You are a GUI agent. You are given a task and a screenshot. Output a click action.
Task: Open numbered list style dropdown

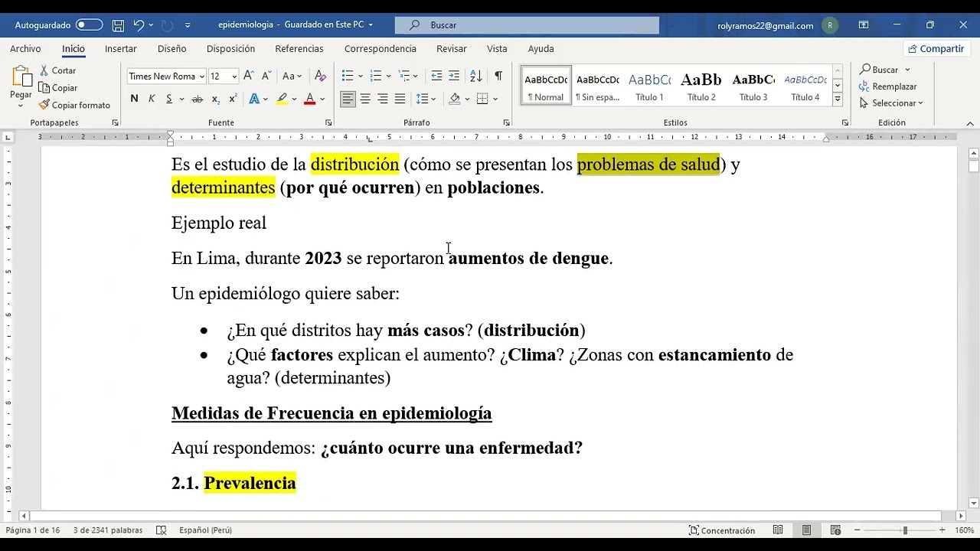pyautogui.click(x=389, y=76)
